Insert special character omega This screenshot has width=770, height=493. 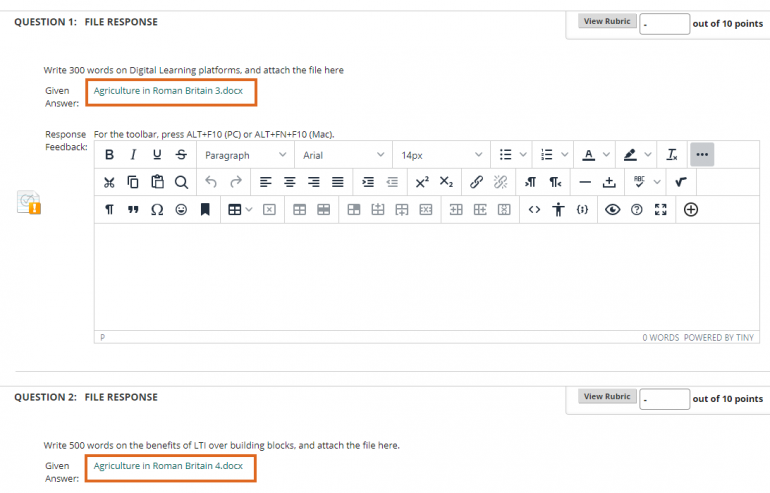point(157,210)
